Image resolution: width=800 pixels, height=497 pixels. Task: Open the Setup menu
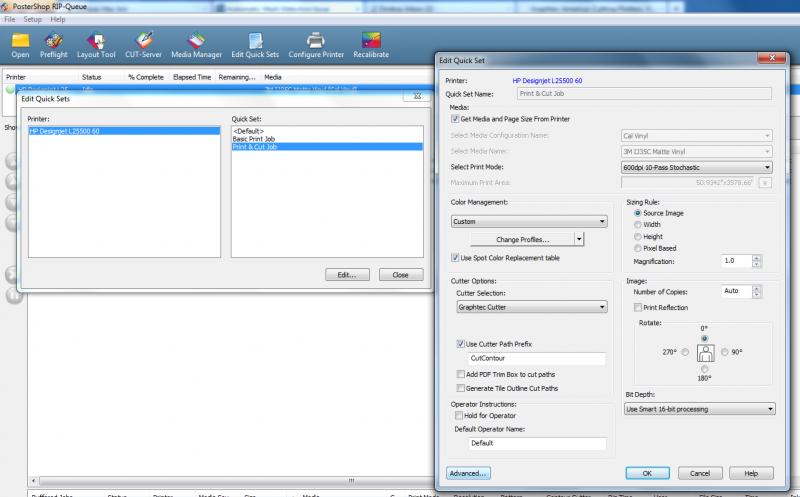pos(33,19)
